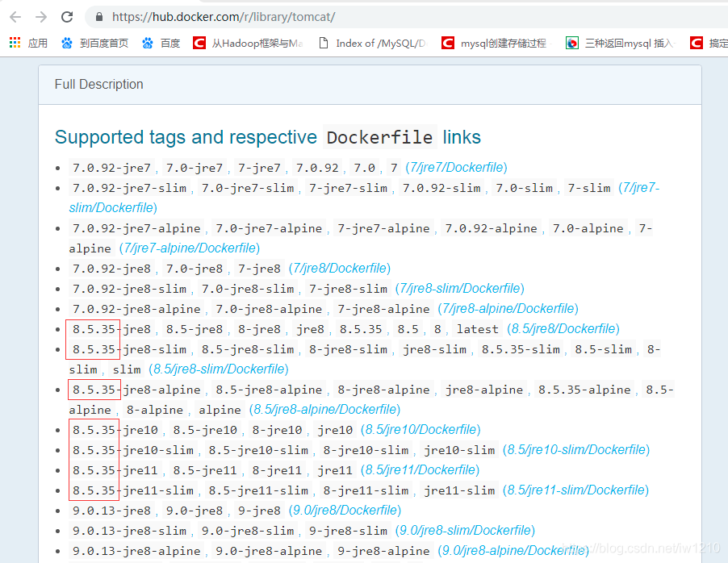Click the jre11-slim tag
The width and height of the screenshot is (728, 563).
click(459, 490)
